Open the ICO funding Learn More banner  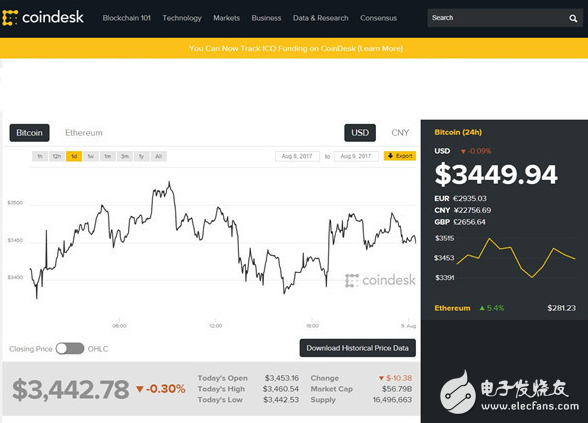[296, 48]
